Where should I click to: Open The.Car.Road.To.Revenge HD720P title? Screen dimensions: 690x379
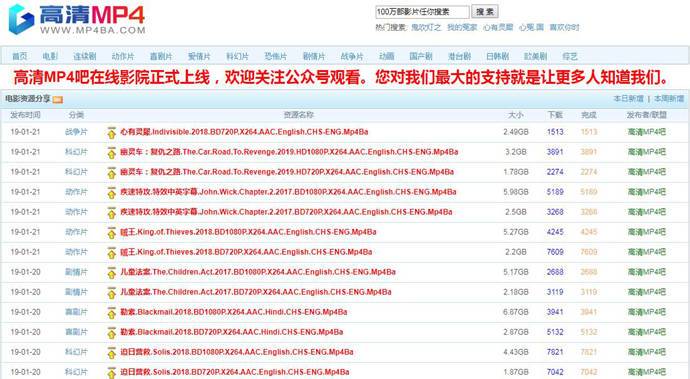click(x=287, y=172)
